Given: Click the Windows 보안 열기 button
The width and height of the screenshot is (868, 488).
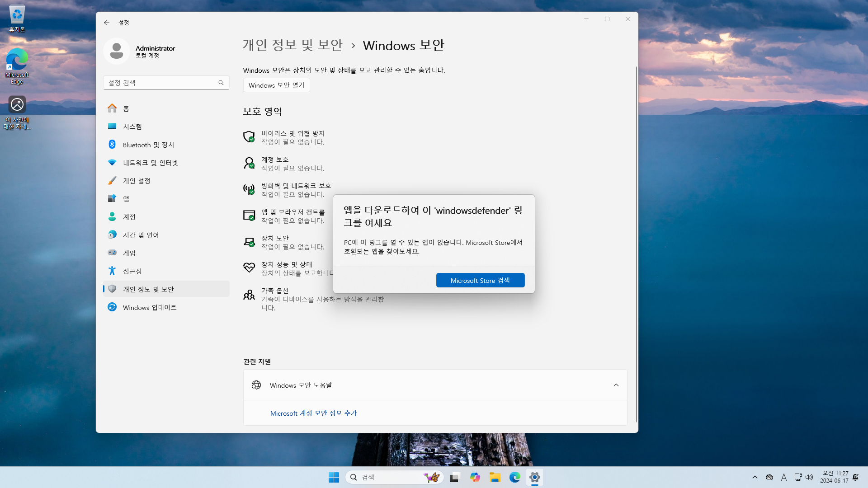Looking at the screenshot, I should [x=277, y=85].
